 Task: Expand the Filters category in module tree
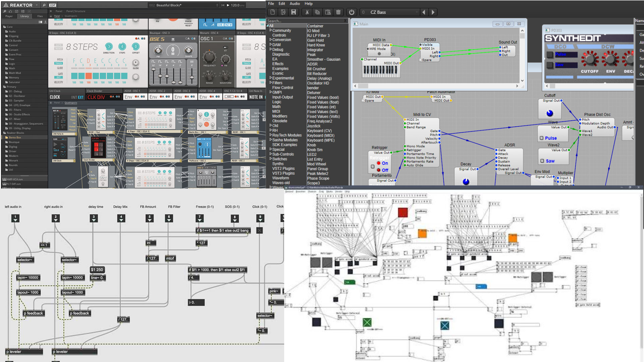tap(271, 83)
